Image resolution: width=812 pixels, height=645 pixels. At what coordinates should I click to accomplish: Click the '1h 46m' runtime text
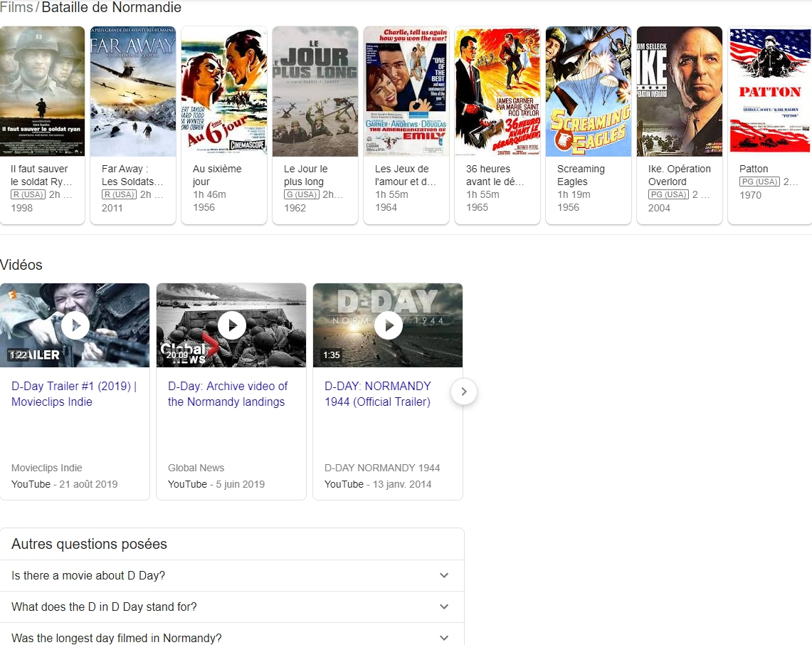[209, 194]
